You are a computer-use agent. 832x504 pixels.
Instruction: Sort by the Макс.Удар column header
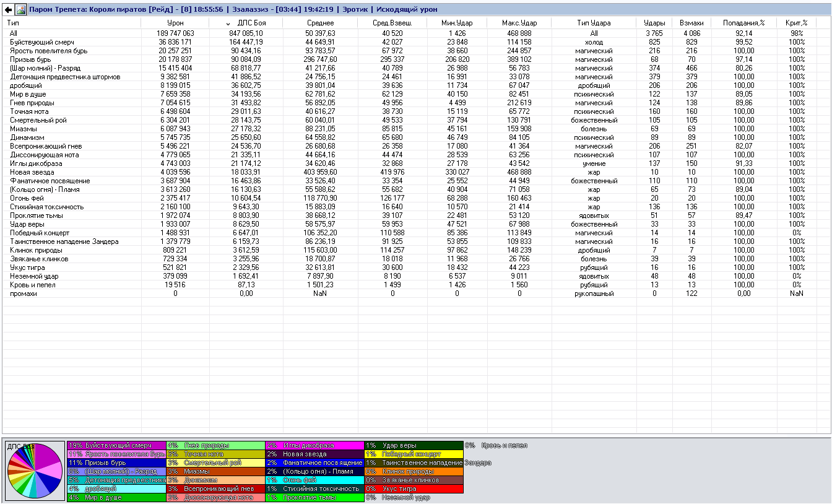coord(519,23)
